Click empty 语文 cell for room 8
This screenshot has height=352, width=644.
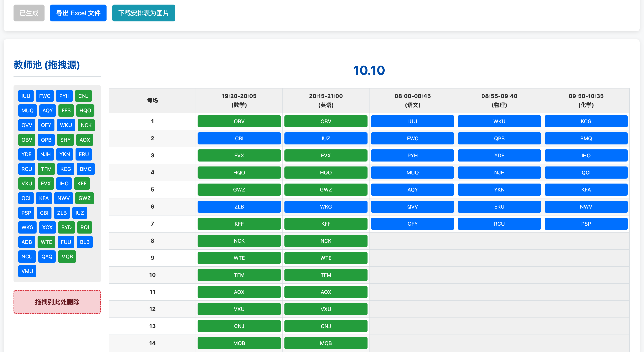[412, 241]
